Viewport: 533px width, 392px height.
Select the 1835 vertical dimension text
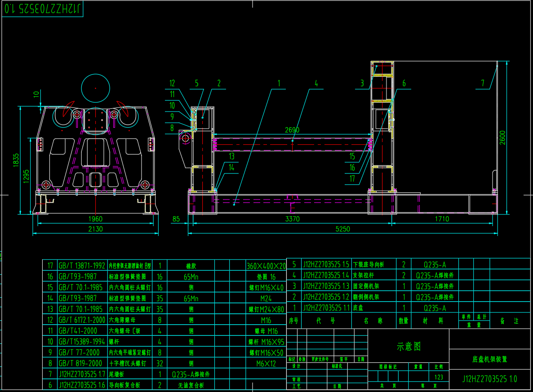[x=16, y=160]
